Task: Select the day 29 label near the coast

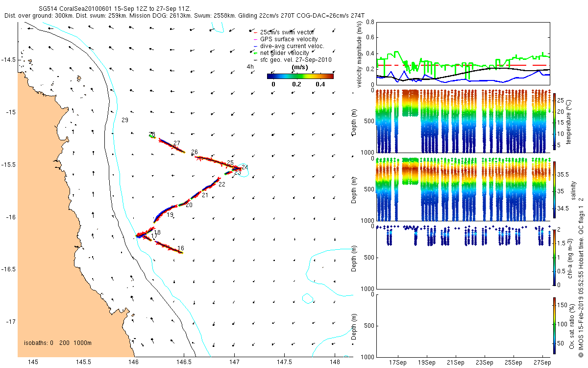Action: pos(124,120)
